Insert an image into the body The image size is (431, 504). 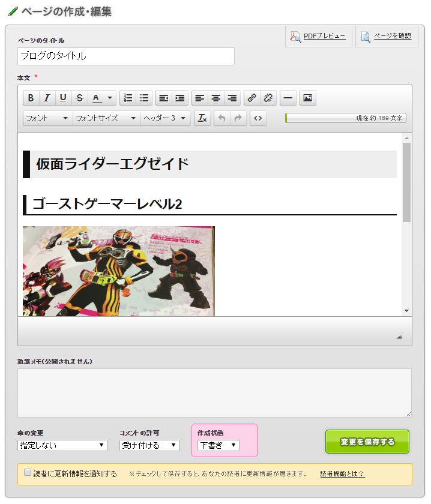tap(308, 98)
